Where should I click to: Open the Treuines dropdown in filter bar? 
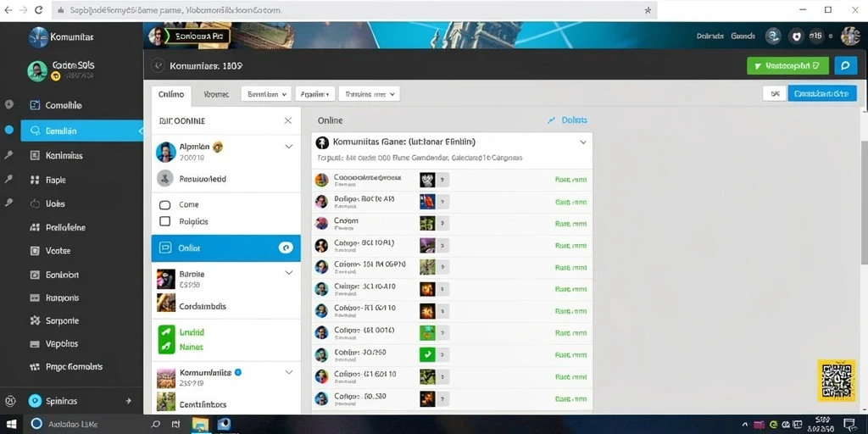[369, 94]
